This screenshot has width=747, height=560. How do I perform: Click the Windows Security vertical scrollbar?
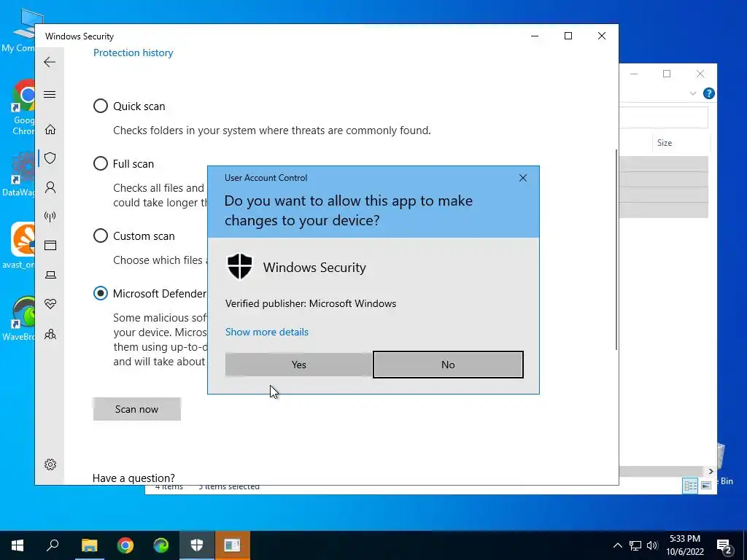616,249
